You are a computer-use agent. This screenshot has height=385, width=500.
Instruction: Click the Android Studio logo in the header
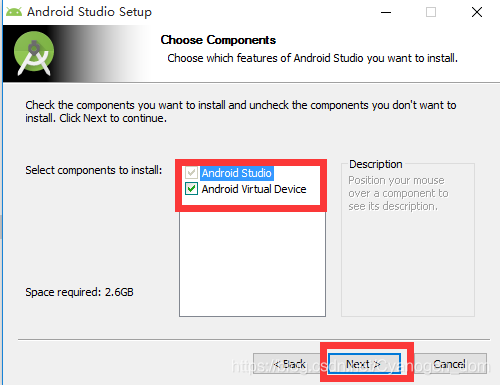34,53
